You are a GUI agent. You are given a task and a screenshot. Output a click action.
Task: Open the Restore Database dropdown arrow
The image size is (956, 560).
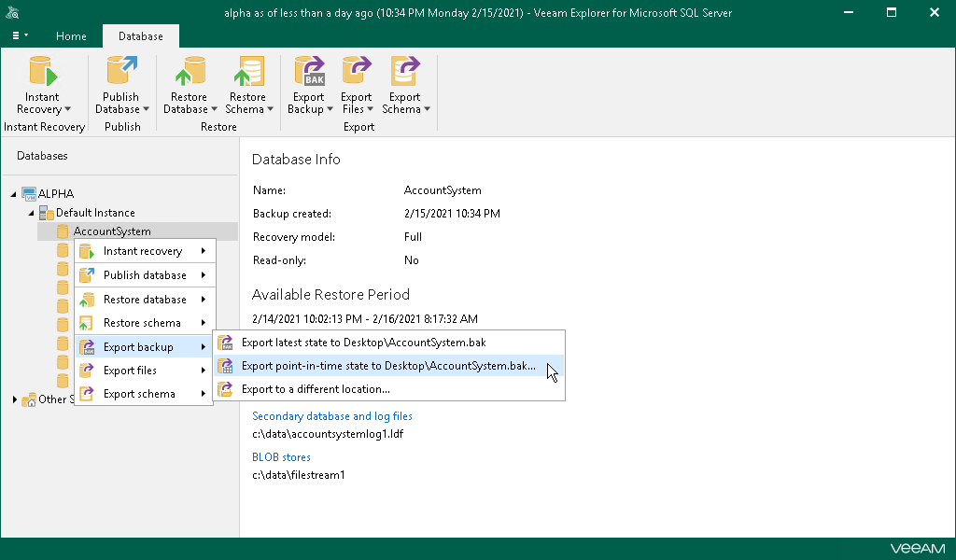point(214,110)
